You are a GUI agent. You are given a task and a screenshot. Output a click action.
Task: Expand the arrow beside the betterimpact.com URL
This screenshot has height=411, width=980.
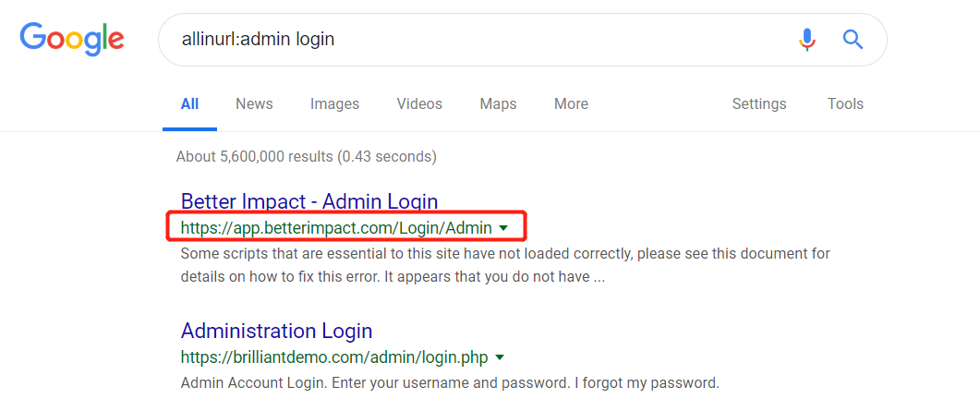(x=503, y=227)
